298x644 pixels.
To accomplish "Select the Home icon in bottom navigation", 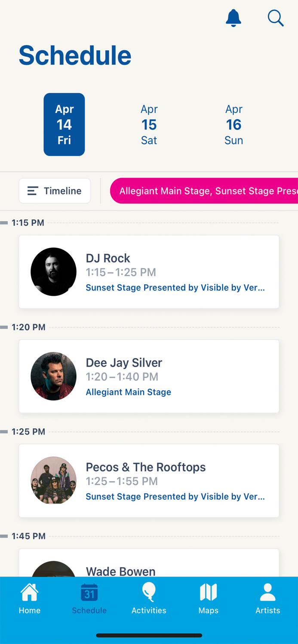I will coord(29,598).
